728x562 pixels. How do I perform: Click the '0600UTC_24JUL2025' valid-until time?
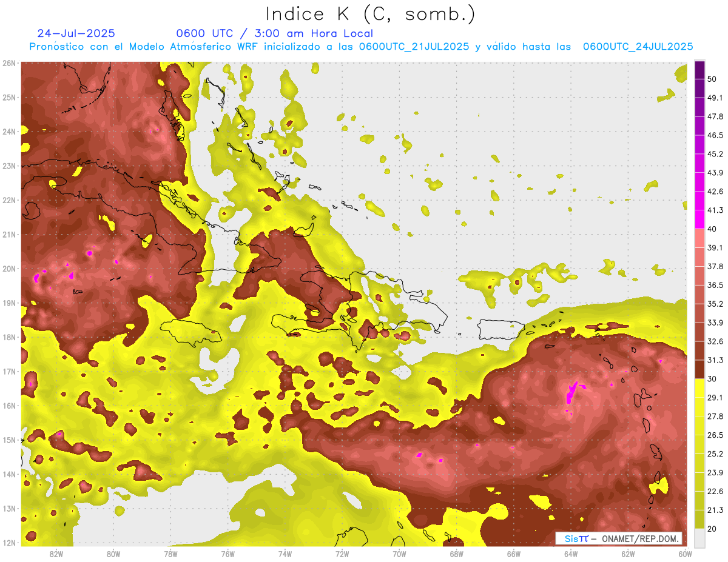[638, 47]
